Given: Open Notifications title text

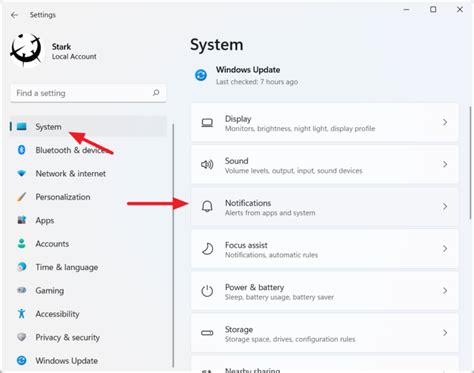Looking at the screenshot, I should (248, 203).
